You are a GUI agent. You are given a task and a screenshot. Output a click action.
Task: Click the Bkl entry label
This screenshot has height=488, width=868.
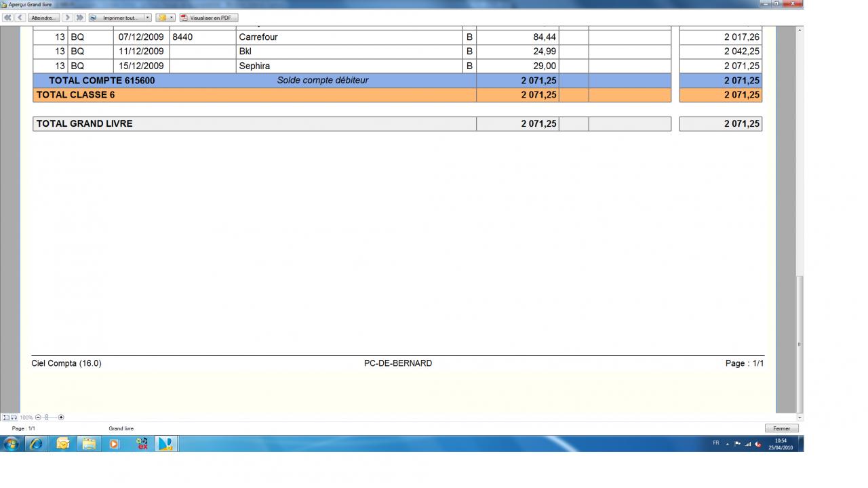[x=245, y=52]
